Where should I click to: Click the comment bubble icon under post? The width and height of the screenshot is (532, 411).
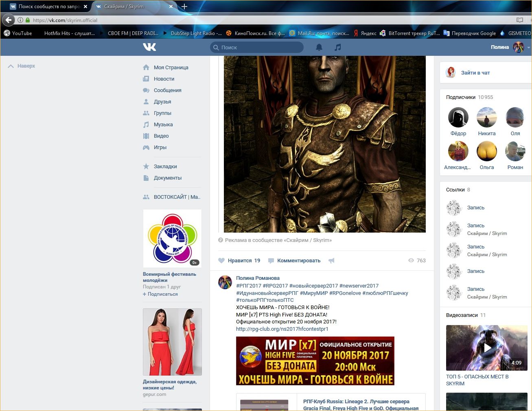pyautogui.click(x=271, y=261)
